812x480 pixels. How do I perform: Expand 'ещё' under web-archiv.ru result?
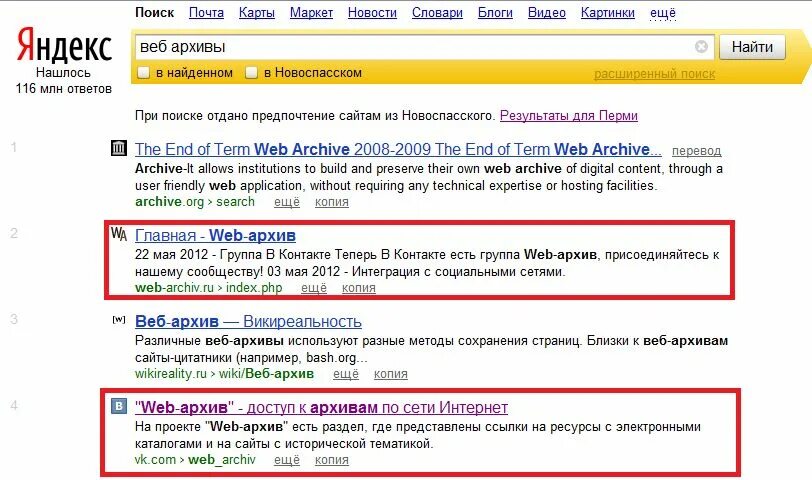tap(314, 287)
